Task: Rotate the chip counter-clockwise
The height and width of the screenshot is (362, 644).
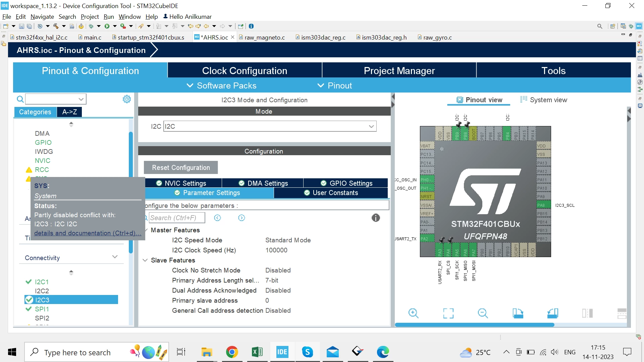Action: [x=552, y=313]
